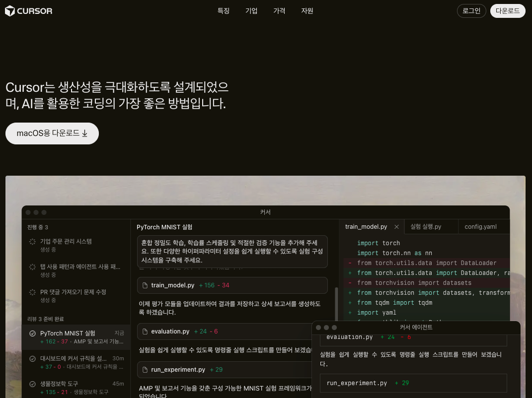The image size is (532, 398).
Task: Switch to the train_model.py editor tab
Action: pyautogui.click(x=366, y=226)
